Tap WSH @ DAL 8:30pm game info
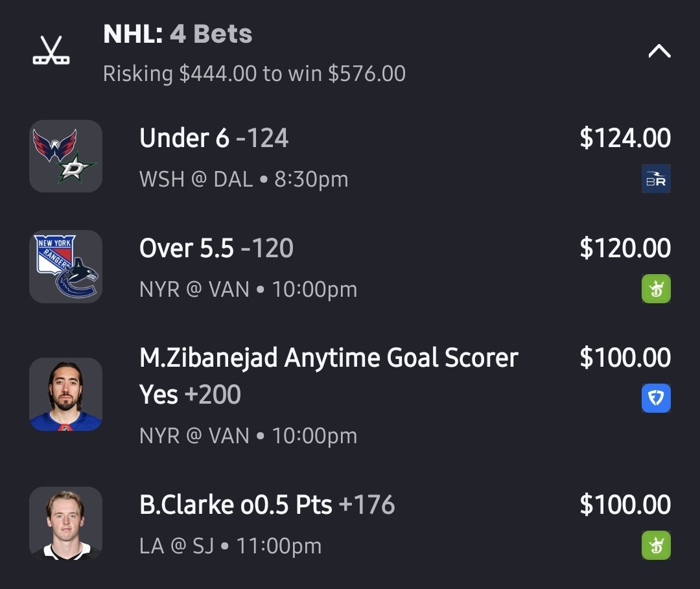Viewport: 700px width, 589px height. click(x=244, y=179)
